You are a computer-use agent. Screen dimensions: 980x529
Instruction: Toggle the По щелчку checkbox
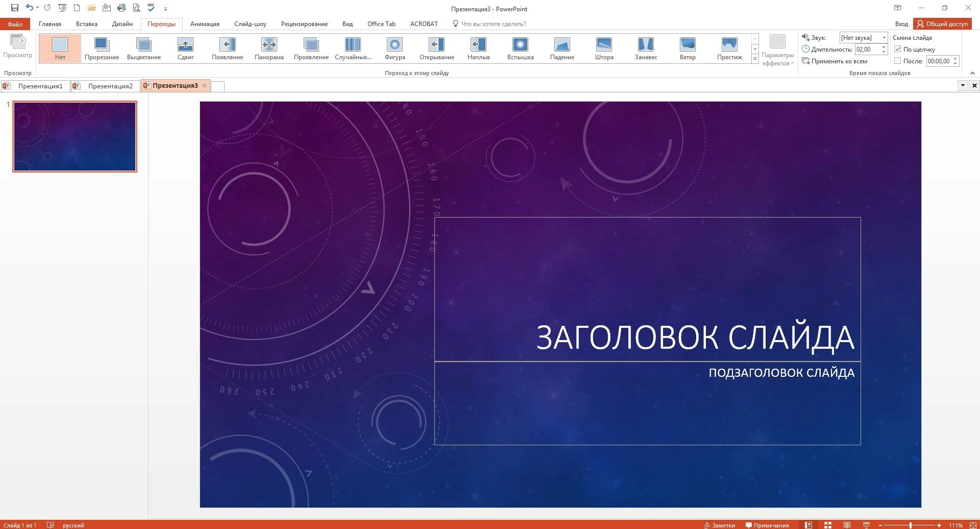pyautogui.click(x=898, y=49)
